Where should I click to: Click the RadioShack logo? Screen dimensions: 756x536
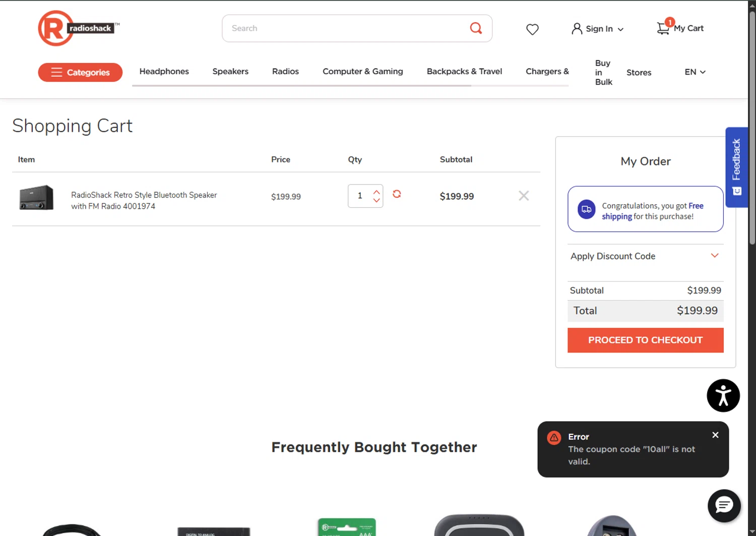[79, 28]
